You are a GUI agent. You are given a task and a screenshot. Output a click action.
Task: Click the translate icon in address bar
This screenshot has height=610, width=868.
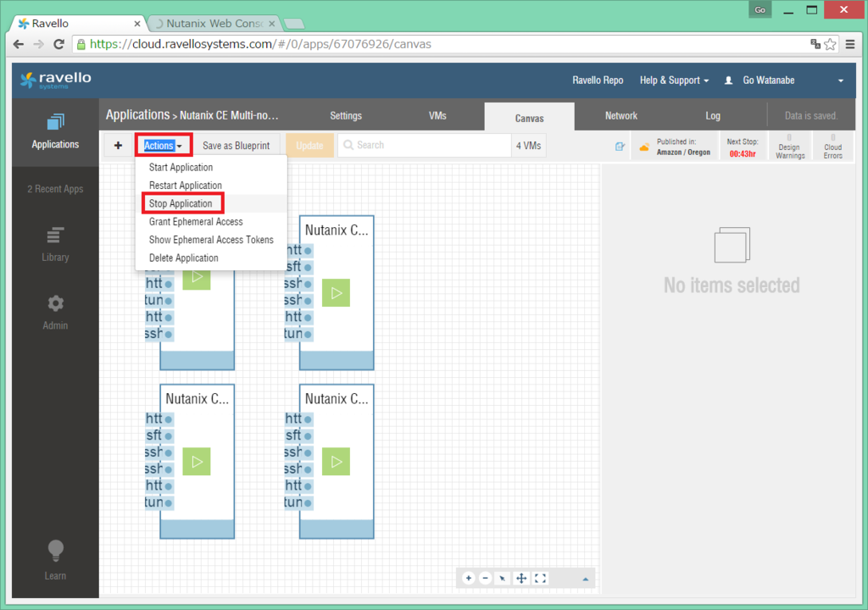[815, 44]
